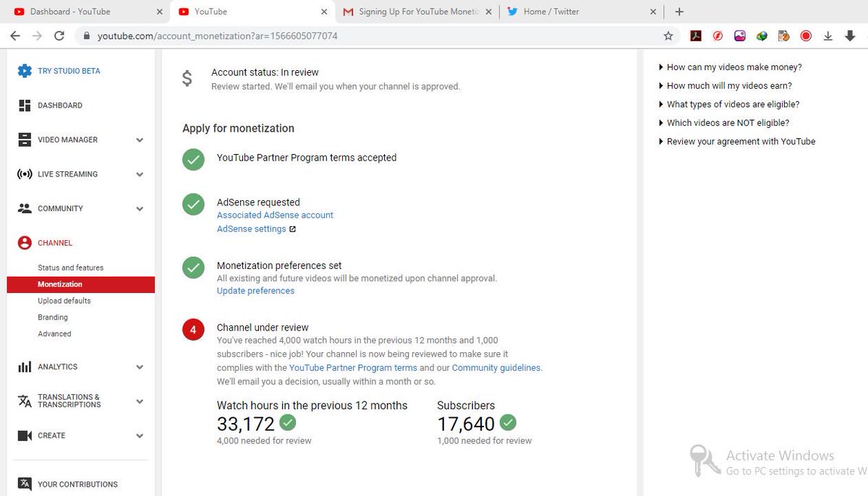Screen dimensions: 868x496
Task: Reload the page with refresh icon
Action: tap(59, 35)
